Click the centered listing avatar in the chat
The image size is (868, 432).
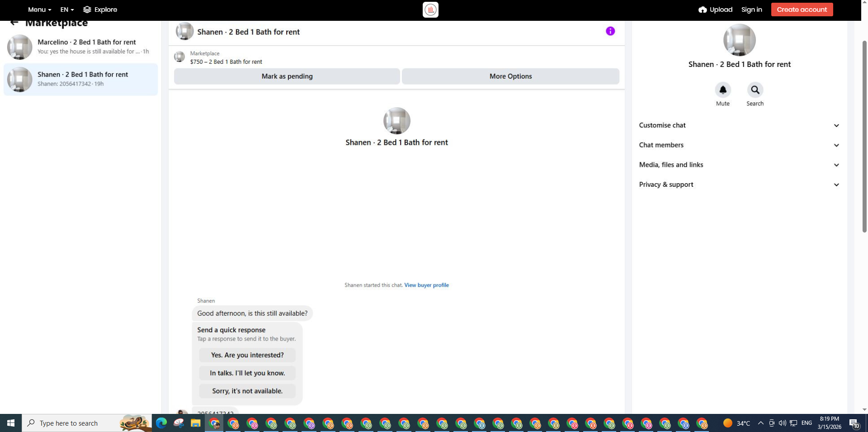pos(397,121)
